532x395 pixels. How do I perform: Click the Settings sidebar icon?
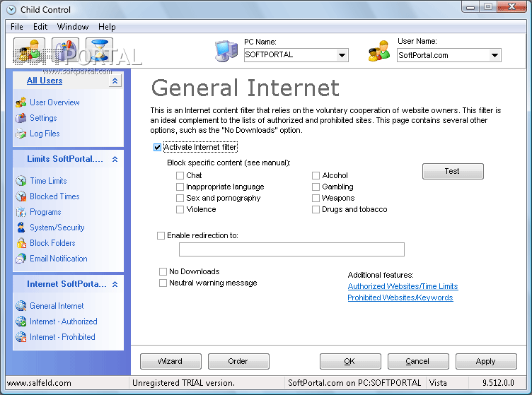[21, 118]
